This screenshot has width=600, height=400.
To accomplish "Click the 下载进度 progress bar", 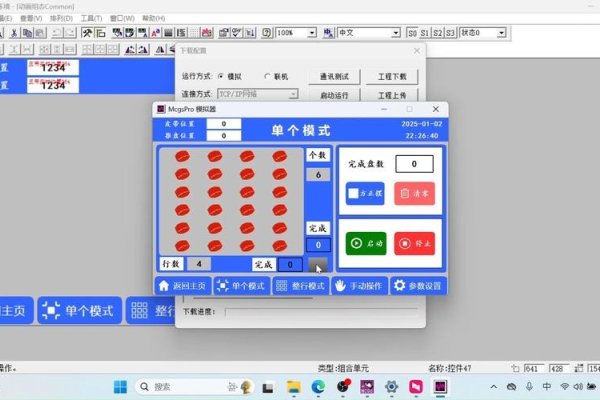I will pos(321,312).
